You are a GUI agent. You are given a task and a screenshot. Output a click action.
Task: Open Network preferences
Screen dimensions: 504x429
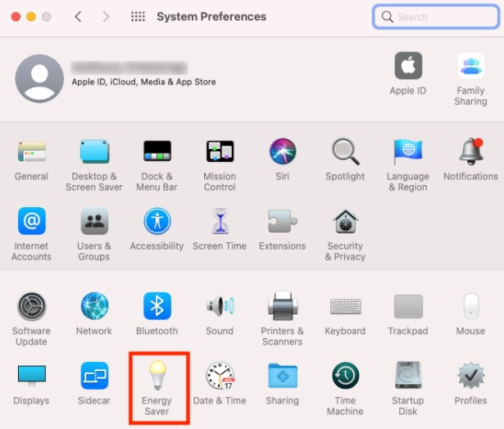[94, 306]
